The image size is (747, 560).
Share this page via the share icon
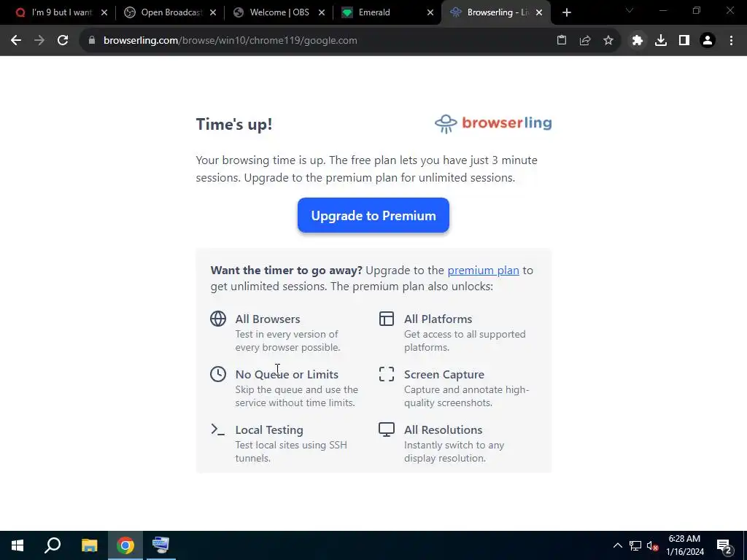[585, 41]
